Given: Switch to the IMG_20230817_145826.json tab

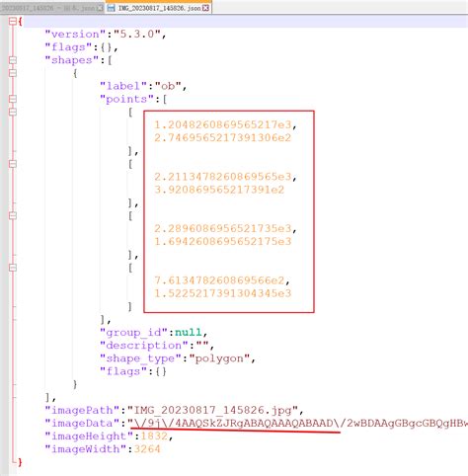Looking at the screenshot, I should (159, 8).
